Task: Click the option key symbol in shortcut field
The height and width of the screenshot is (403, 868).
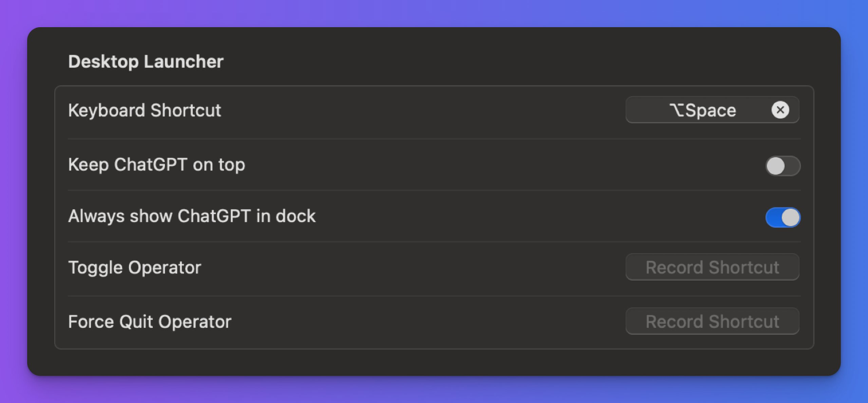Action: 676,110
